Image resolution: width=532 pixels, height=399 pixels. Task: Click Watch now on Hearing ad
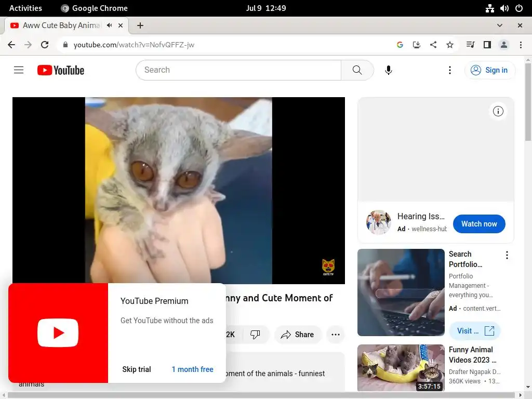(x=478, y=224)
